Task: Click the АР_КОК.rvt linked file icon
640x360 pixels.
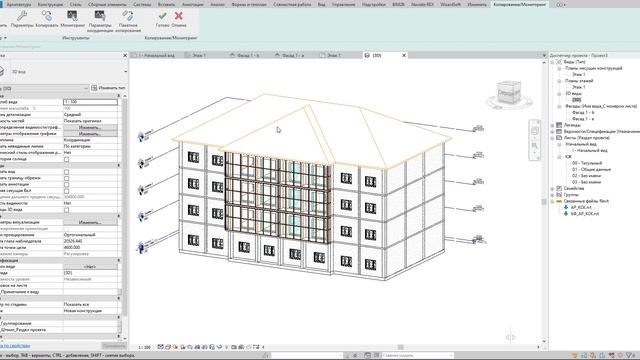Action: point(566,207)
